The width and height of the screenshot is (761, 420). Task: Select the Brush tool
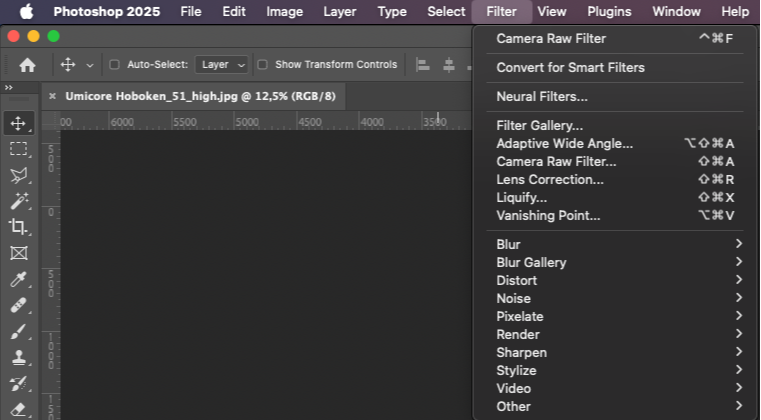coord(18,332)
